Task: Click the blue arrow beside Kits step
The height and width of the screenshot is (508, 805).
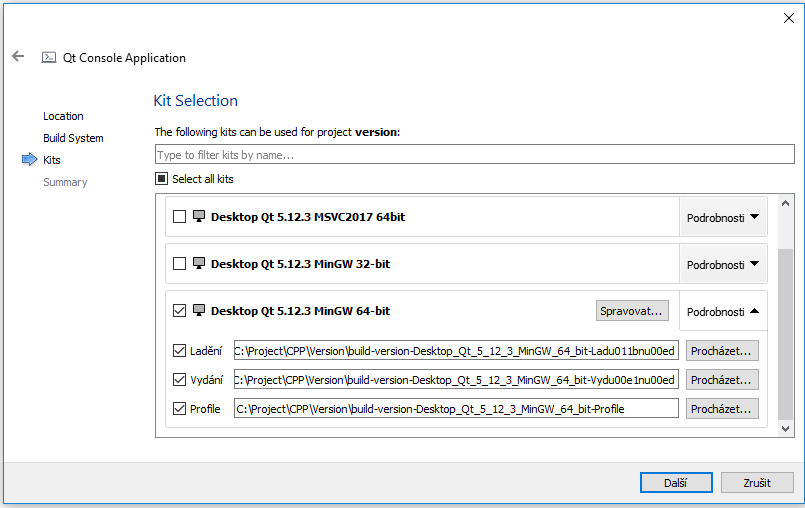Action: 29,160
